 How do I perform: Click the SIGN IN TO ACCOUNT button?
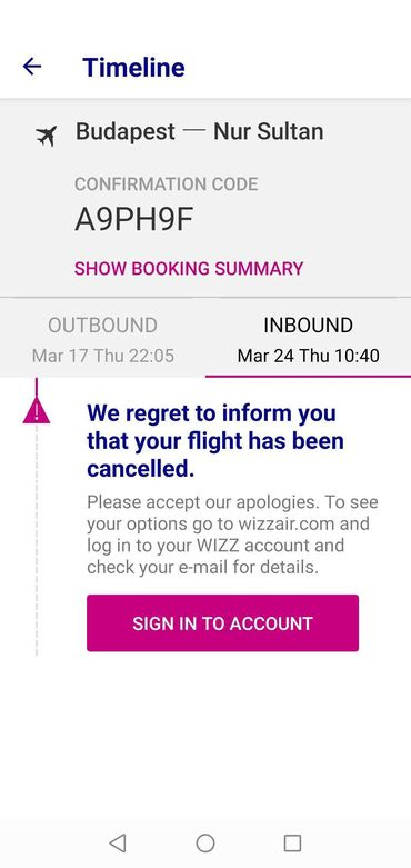[x=223, y=623]
